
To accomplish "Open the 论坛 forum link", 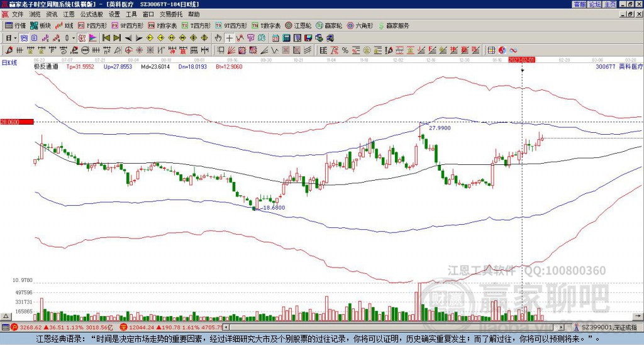I will pos(594,4).
